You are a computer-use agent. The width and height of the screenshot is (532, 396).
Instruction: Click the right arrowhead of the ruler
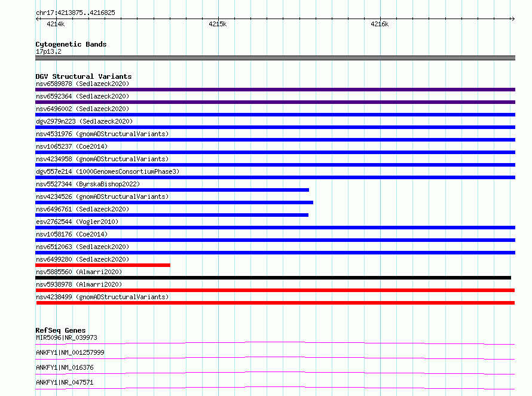click(x=513, y=19)
